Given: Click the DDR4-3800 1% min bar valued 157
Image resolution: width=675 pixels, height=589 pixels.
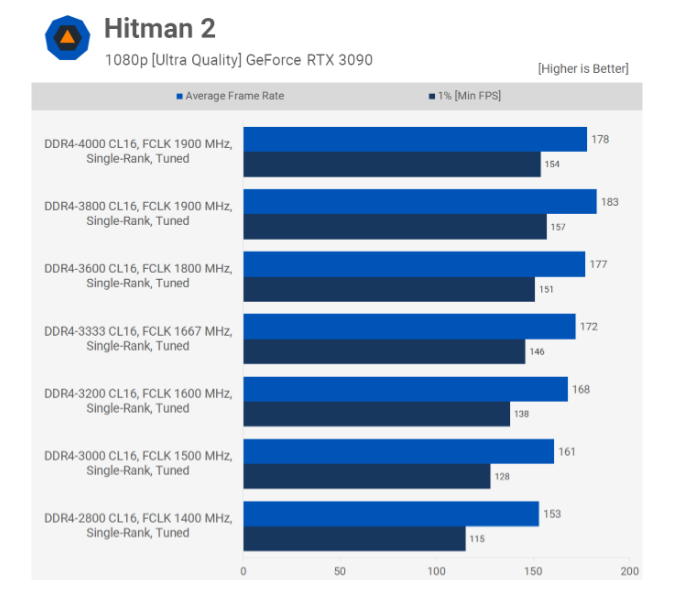Looking at the screenshot, I should (395, 227).
